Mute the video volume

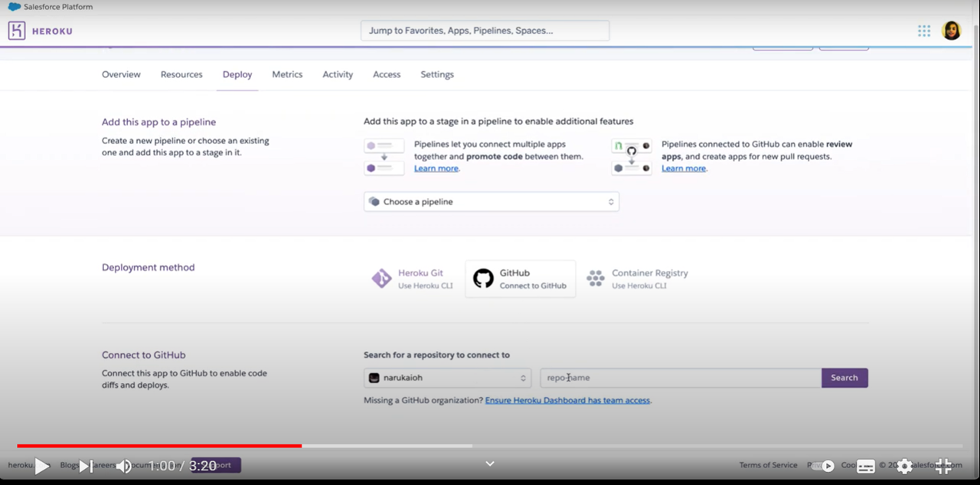pos(124,465)
